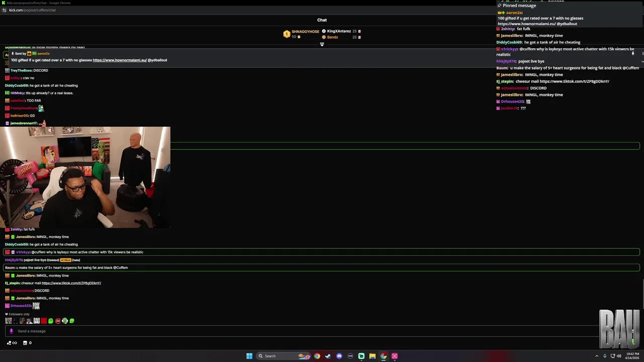Click the purple emote icon in message box
644x362 pixels.
[x=11, y=331]
